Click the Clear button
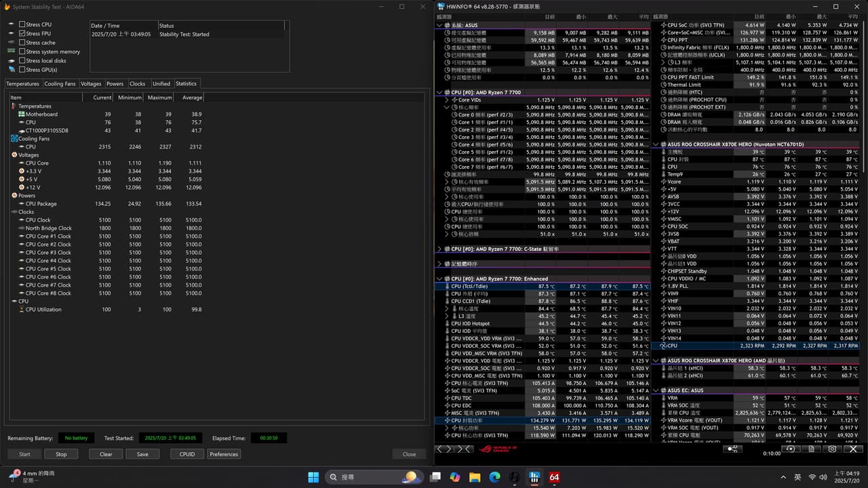The width and height of the screenshot is (868, 488). point(106,454)
